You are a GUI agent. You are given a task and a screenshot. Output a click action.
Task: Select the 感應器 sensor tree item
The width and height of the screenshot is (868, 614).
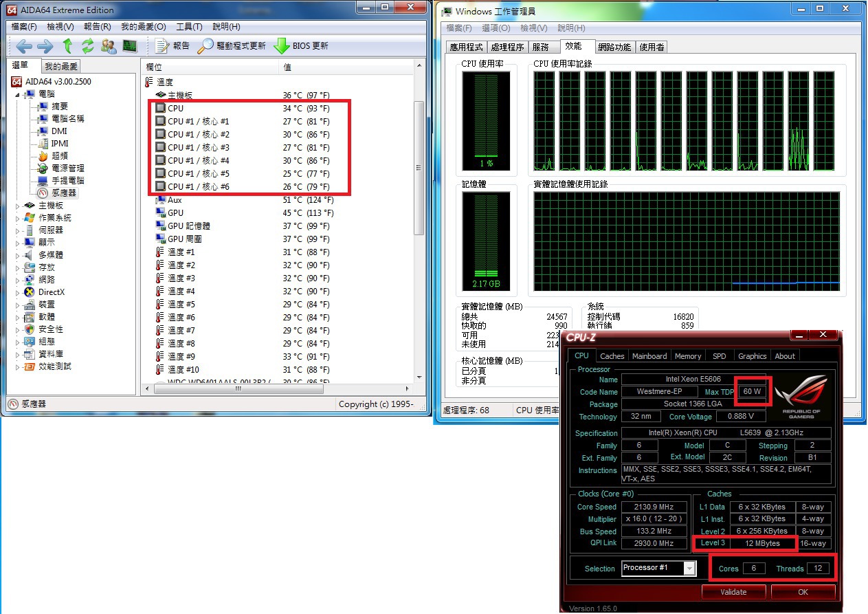pos(65,193)
